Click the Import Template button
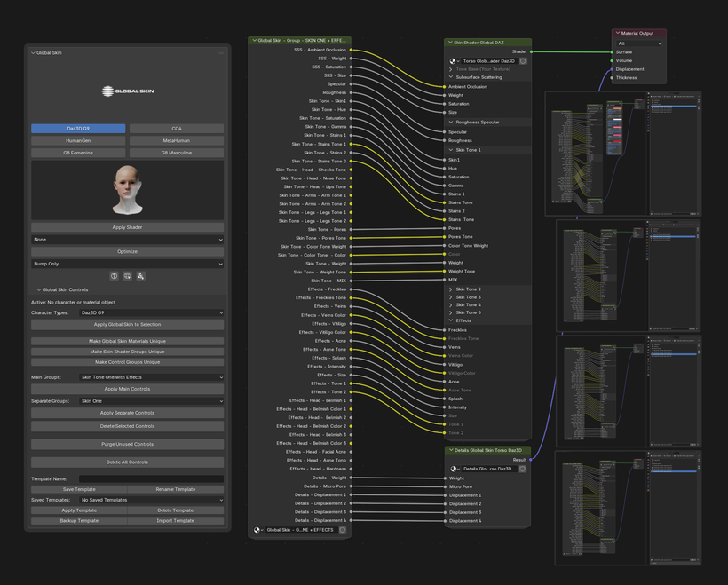The width and height of the screenshot is (728, 585). [176, 521]
